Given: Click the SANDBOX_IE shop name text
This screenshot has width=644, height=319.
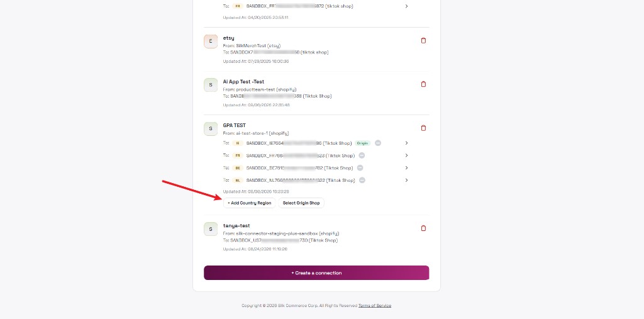Looking at the screenshot, I should click(299, 143).
